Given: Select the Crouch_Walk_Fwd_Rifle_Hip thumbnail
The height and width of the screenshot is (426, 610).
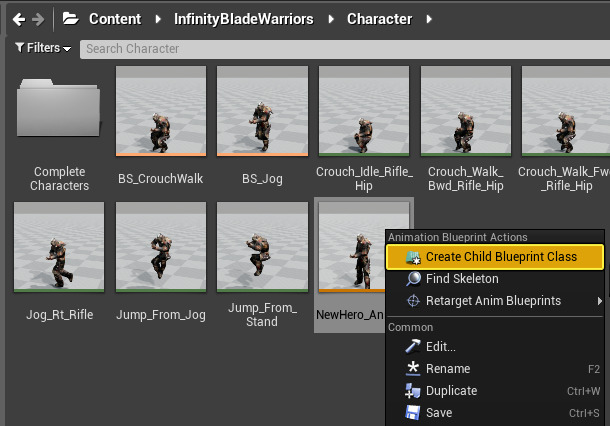Looking at the screenshot, I should [566, 111].
